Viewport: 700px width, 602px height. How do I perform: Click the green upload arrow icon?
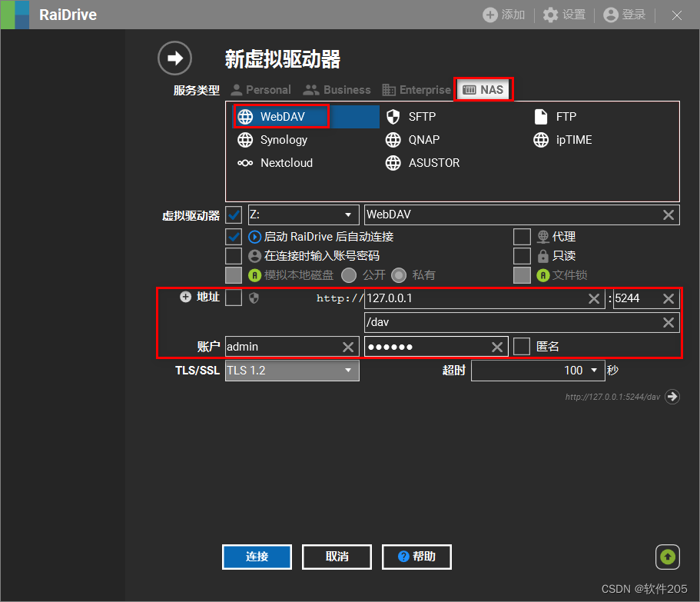[x=668, y=557]
